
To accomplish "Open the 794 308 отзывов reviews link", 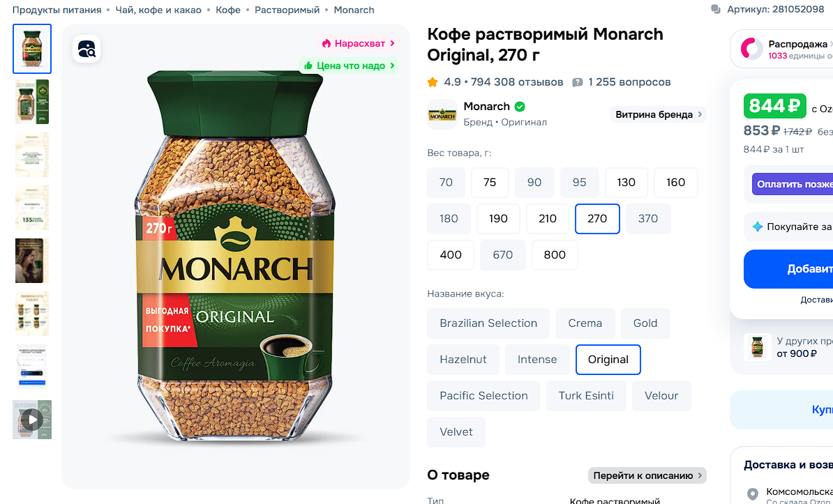I will (x=517, y=82).
